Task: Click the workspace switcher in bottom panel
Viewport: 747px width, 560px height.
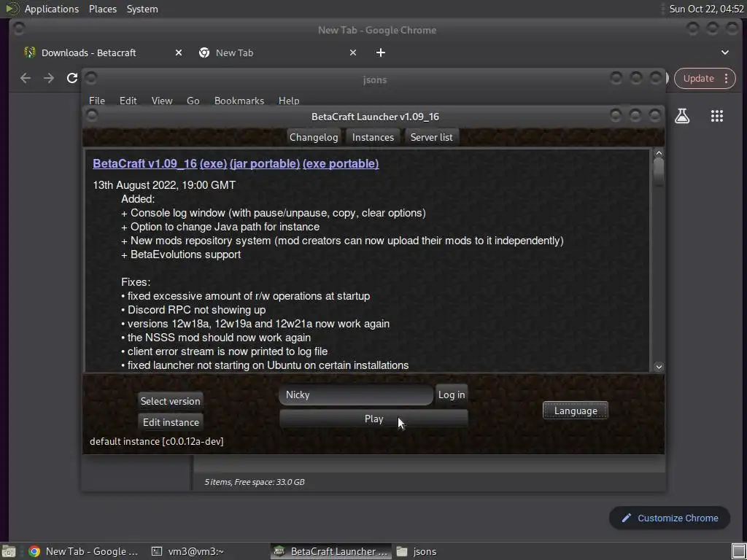Action: pyautogui.click(x=738, y=551)
